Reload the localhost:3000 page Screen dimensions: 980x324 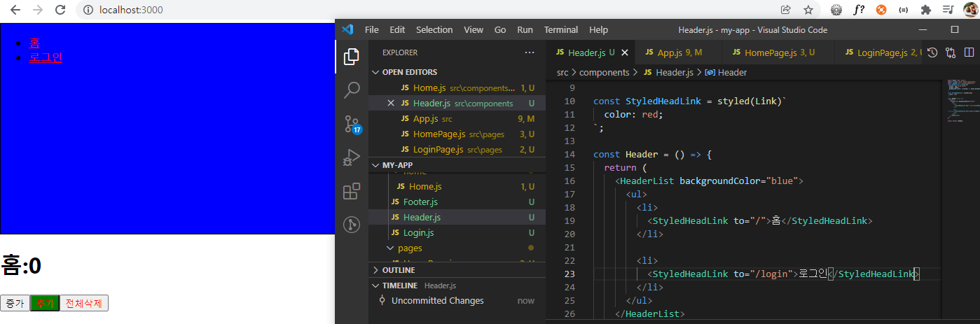point(60,10)
